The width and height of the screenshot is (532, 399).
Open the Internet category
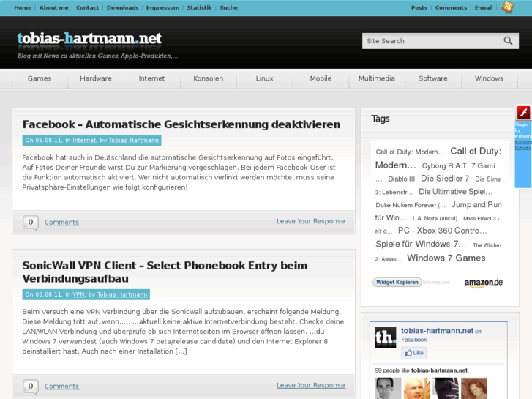tap(151, 78)
